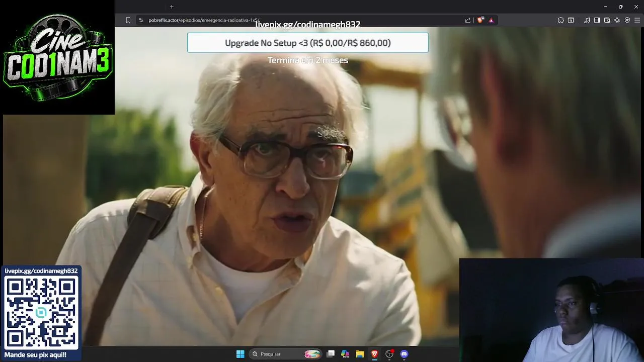Image resolution: width=644 pixels, height=362 pixels.
Task: Bookmark this page with the bookmark icon
Action: (x=128, y=20)
